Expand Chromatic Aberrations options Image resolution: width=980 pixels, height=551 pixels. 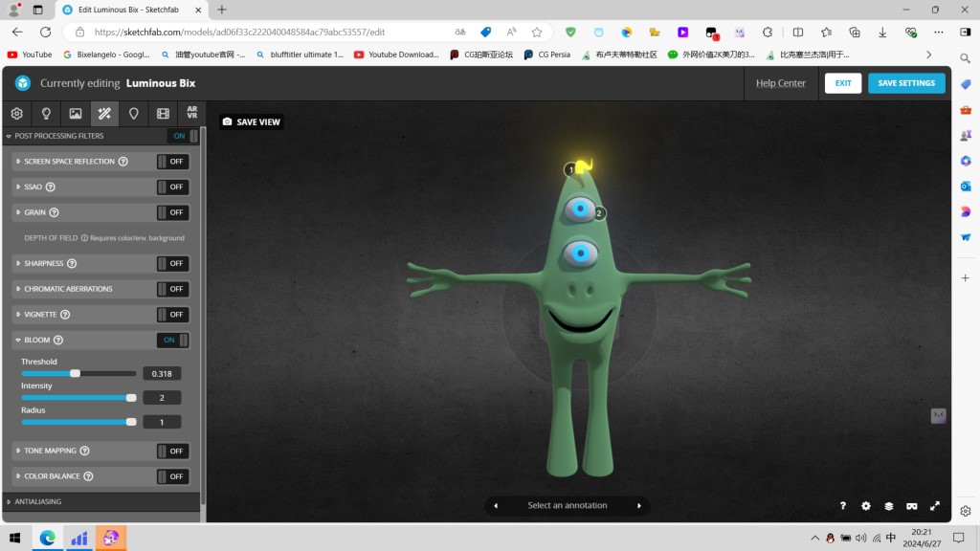[18, 289]
